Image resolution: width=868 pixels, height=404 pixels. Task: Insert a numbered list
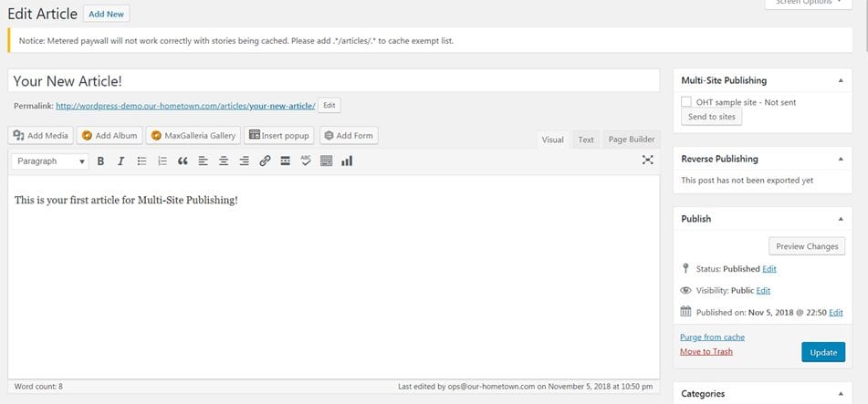click(x=162, y=161)
